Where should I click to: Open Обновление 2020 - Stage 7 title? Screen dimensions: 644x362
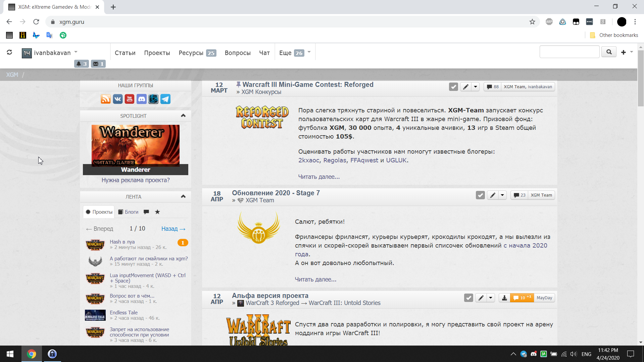pyautogui.click(x=276, y=193)
